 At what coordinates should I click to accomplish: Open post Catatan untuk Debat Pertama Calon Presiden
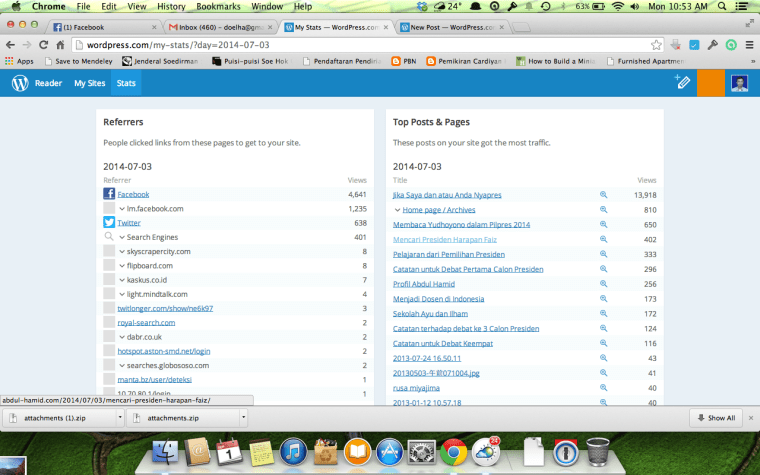click(468, 269)
